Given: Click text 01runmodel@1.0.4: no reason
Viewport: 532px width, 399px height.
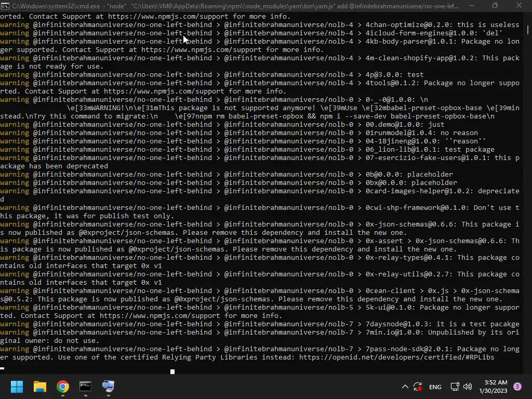Looking at the screenshot, I should (421, 133).
